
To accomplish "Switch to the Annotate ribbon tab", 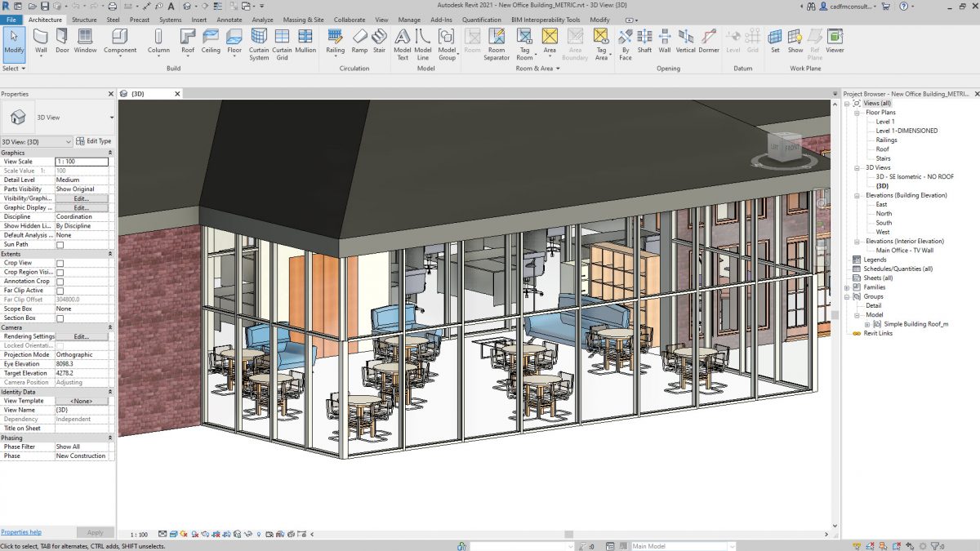I will pyautogui.click(x=229, y=20).
